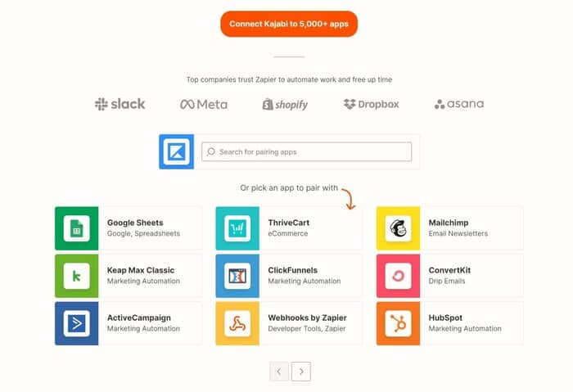The height and width of the screenshot is (392, 573).
Task: Open the ThriveCart cart icon
Action: click(237, 228)
